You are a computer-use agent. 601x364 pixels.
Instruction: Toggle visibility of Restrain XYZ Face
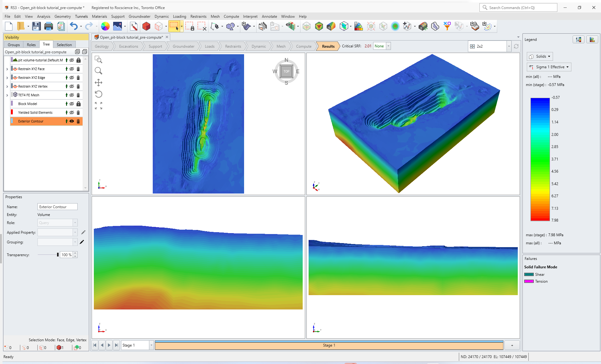[72, 69]
